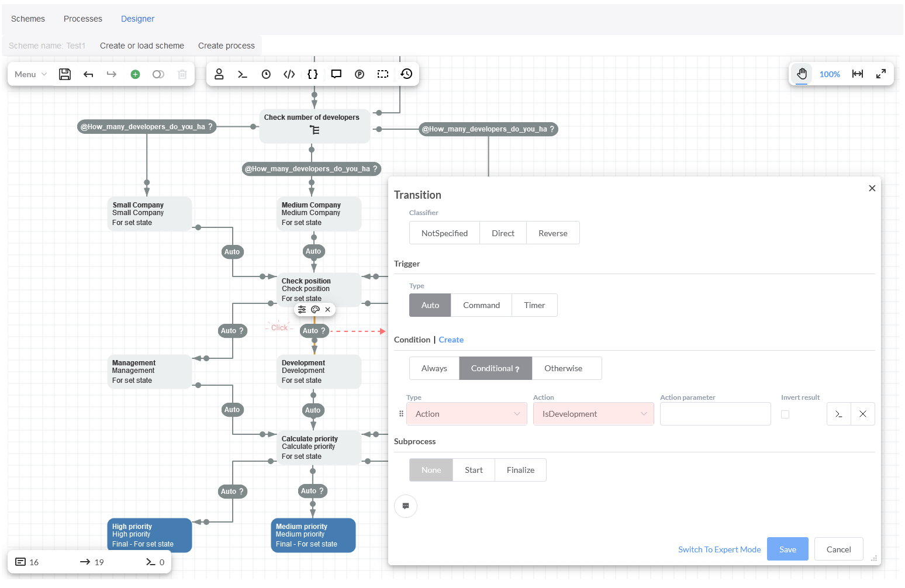
Task: Open the curly braces icon in toolbar
Action: click(x=313, y=74)
